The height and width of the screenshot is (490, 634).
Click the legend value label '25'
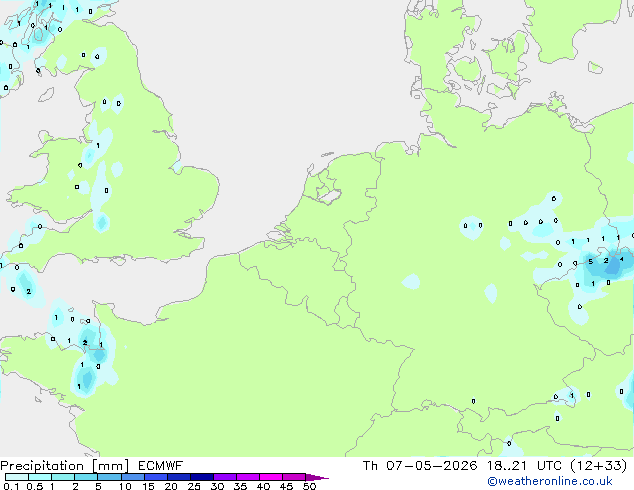click(194, 486)
